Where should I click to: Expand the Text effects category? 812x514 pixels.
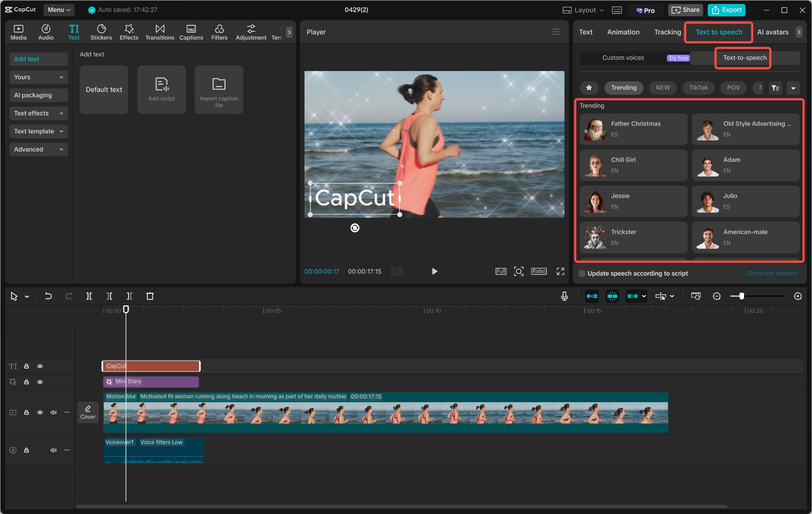[38, 113]
